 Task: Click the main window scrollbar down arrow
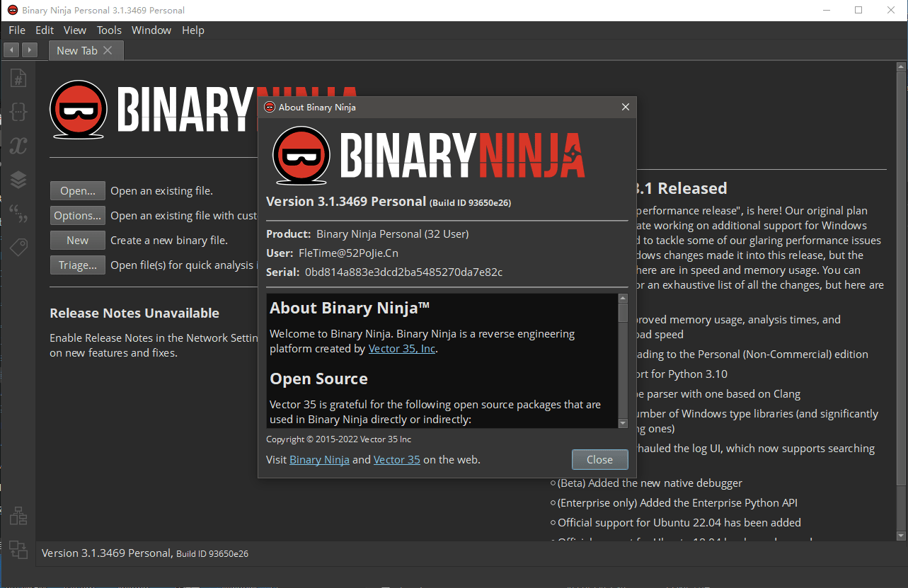[901, 536]
